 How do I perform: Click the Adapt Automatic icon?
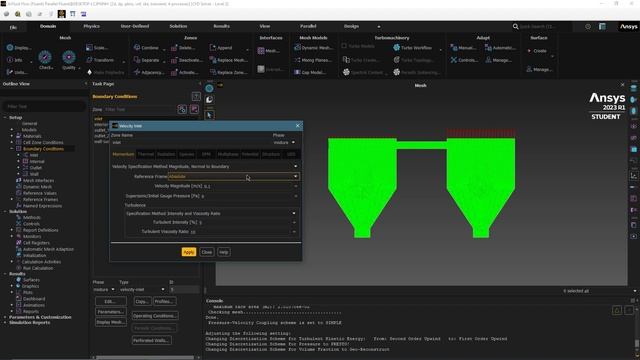pos(488,48)
